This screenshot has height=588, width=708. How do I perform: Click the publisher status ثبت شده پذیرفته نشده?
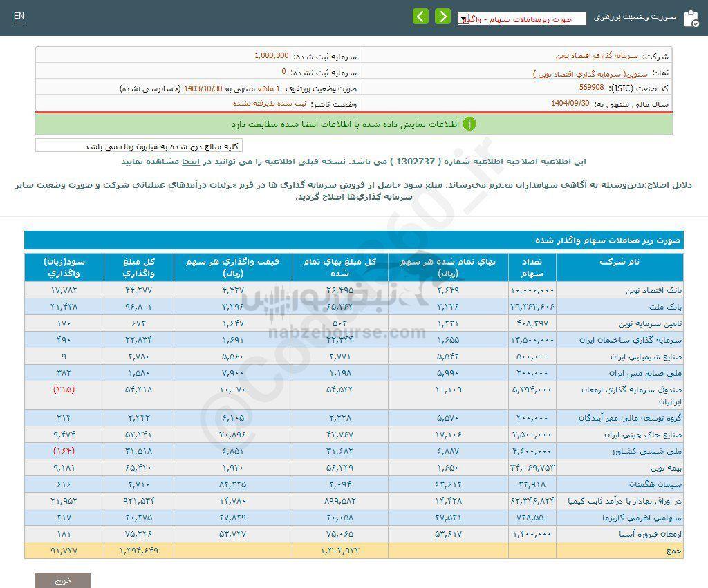pyautogui.click(x=270, y=104)
